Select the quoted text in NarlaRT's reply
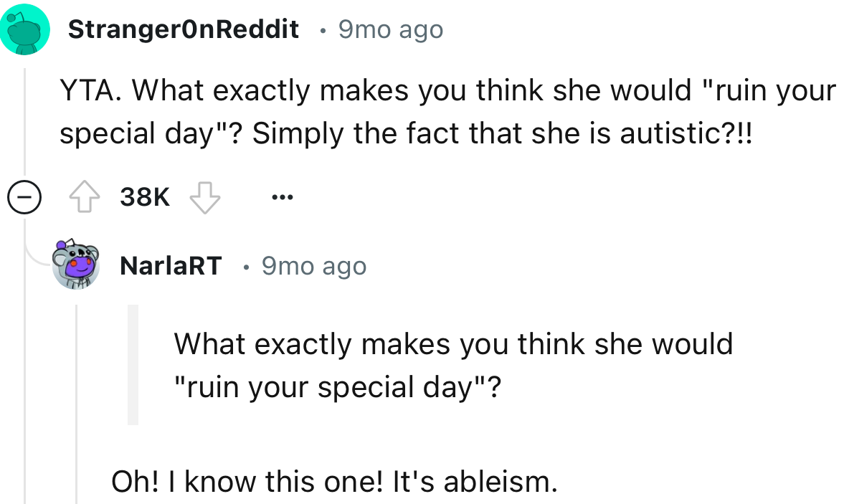Screen dimensions: 844x504 click(x=452, y=364)
